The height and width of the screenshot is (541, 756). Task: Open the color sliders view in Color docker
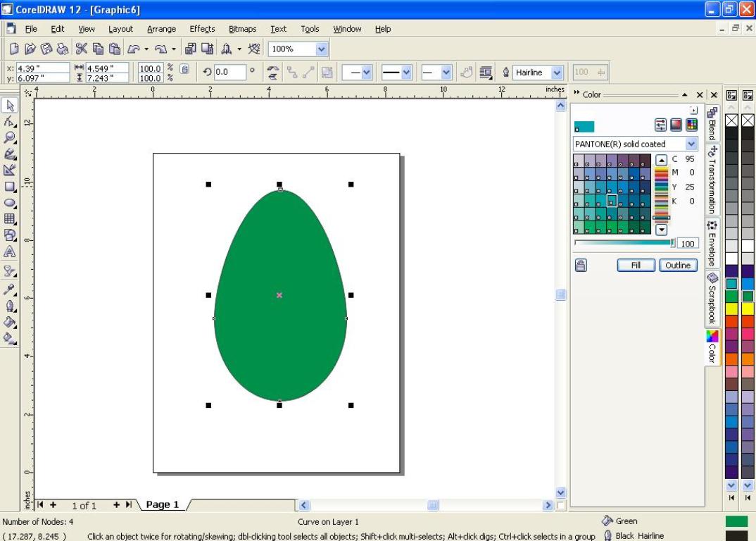click(x=660, y=124)
